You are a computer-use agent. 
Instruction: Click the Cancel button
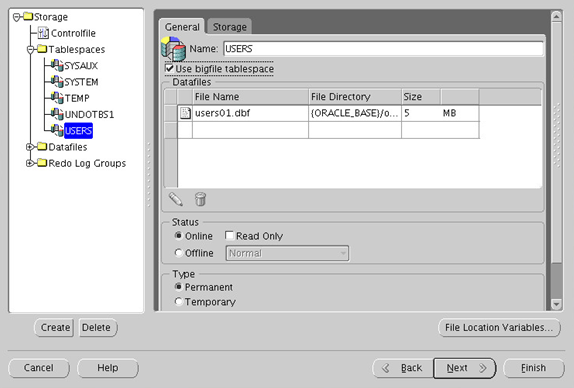(39, 368)
